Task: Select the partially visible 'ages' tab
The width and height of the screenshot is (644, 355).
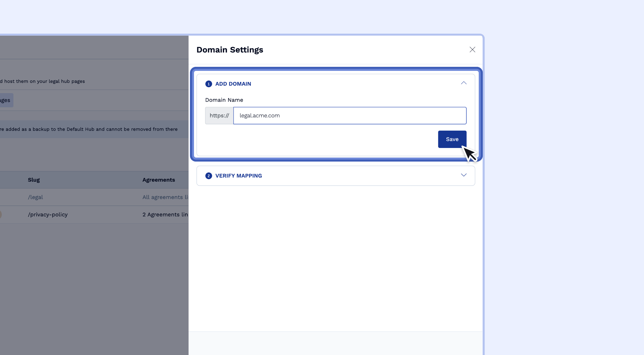Action: (x=6, y=100)
